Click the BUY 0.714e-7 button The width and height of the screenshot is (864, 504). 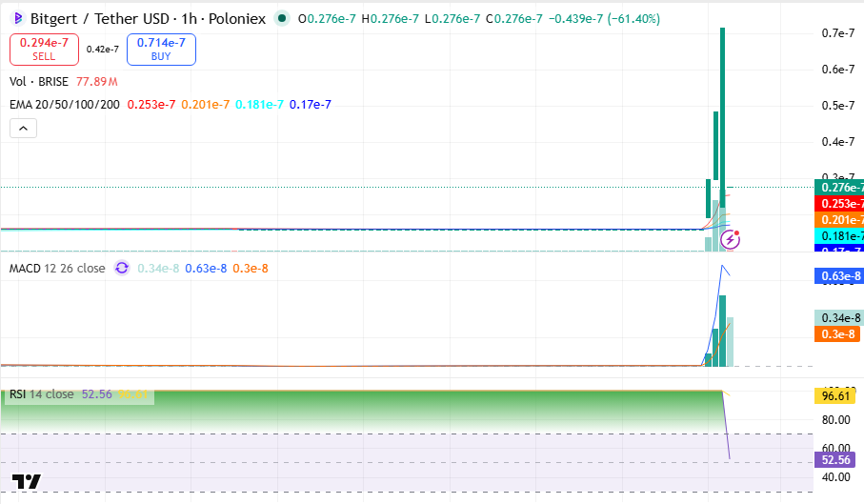pos(161,49)
